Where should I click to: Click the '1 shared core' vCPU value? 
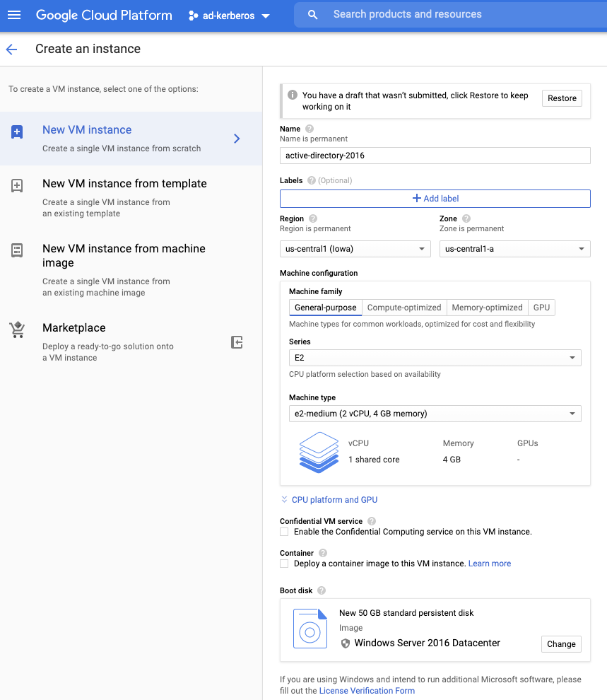(374, 460)
